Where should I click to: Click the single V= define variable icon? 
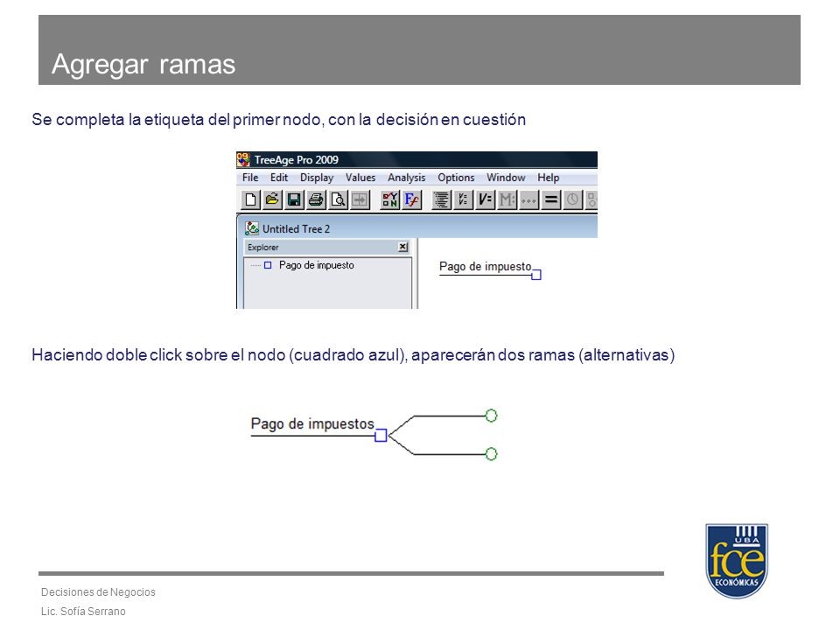[485, 199]
